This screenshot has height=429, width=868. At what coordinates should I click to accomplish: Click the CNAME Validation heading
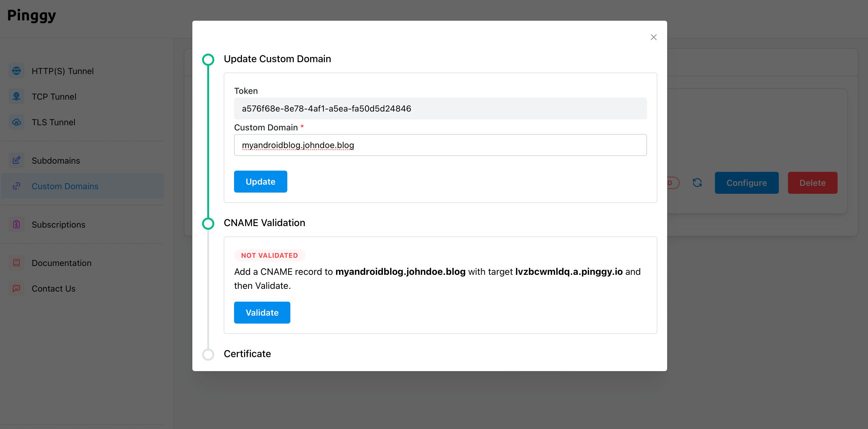click(x=264, y=223)
